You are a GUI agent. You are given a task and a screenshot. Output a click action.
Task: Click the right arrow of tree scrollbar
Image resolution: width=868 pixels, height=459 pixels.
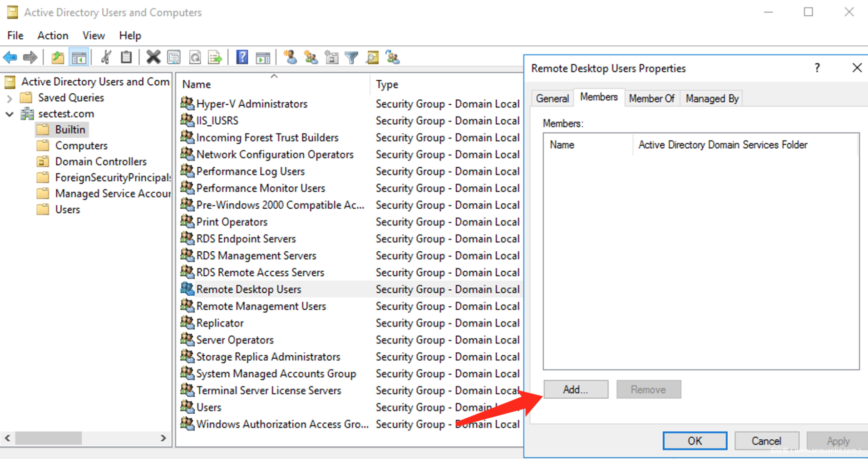pyautogui.click(x=163, y=438)
